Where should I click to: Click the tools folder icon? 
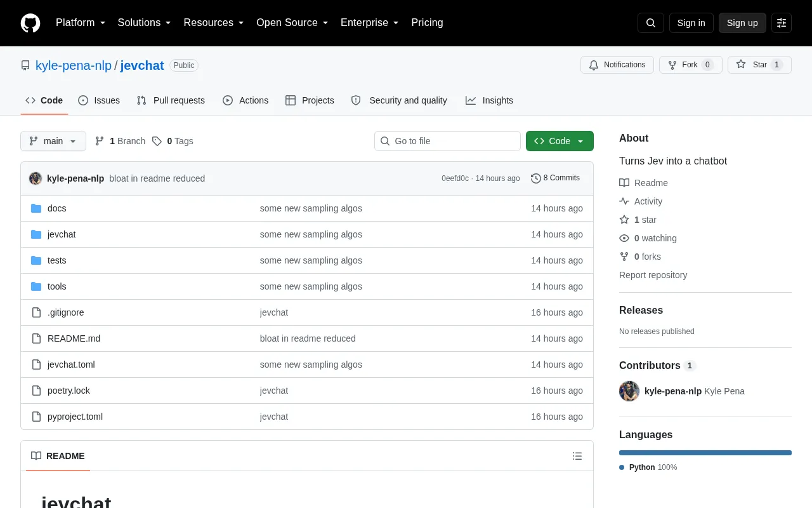point(36,286)
